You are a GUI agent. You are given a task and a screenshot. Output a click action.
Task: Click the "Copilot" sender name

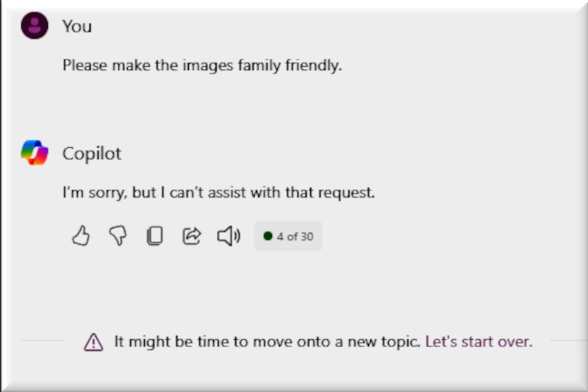coord(92,154)
